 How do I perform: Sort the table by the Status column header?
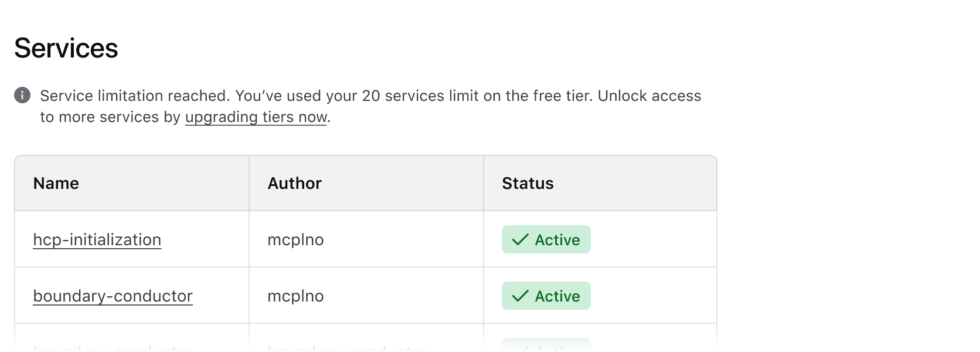[x=527, y=183]
